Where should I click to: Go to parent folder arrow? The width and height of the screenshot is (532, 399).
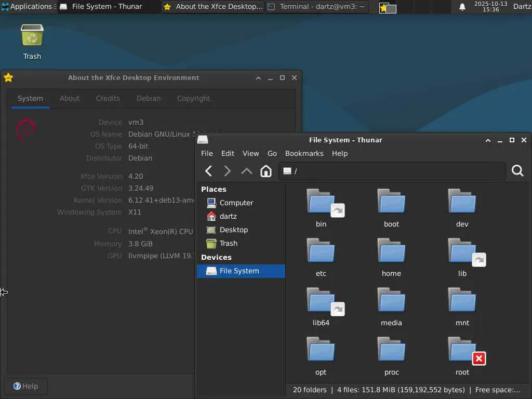(247, 171)
